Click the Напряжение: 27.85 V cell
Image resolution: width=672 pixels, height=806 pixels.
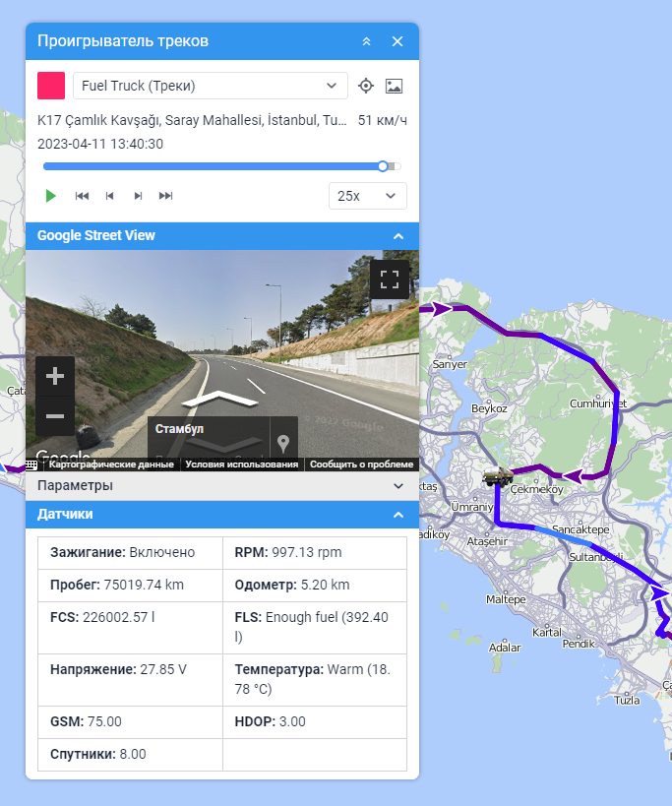131,680
